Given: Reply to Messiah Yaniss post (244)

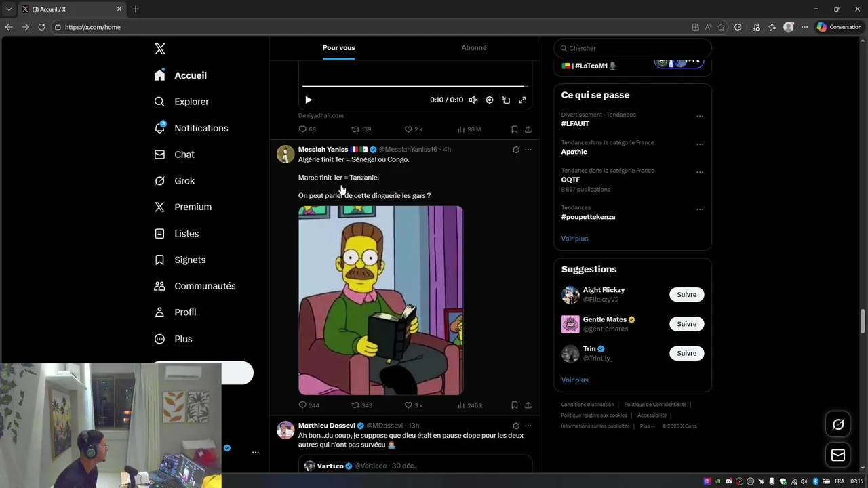Looking at the screenshot, I should pos(309,405).
